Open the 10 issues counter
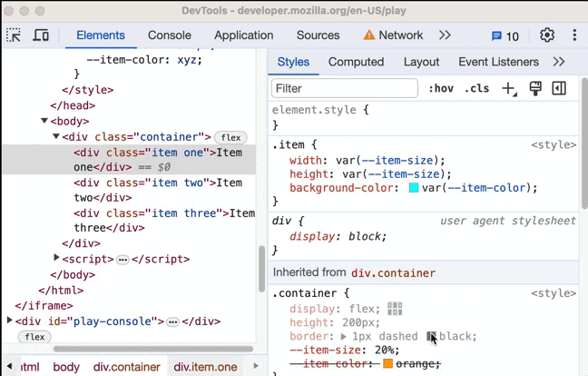 [505, 36]
